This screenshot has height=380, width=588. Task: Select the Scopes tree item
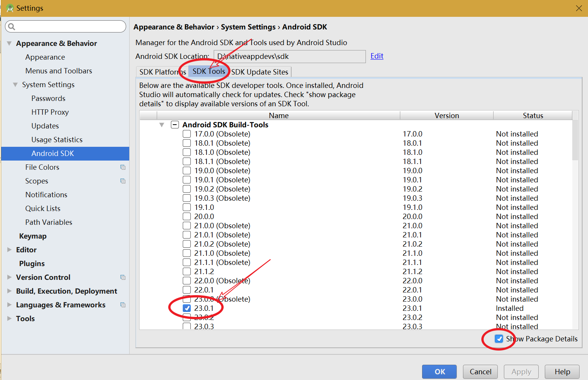[37, 181]
